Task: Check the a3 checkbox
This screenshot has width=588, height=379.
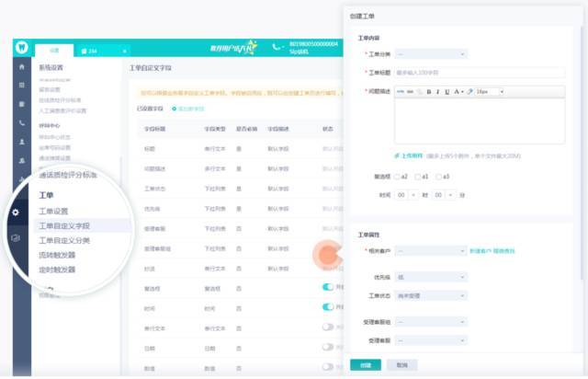Action: point(438,177)
